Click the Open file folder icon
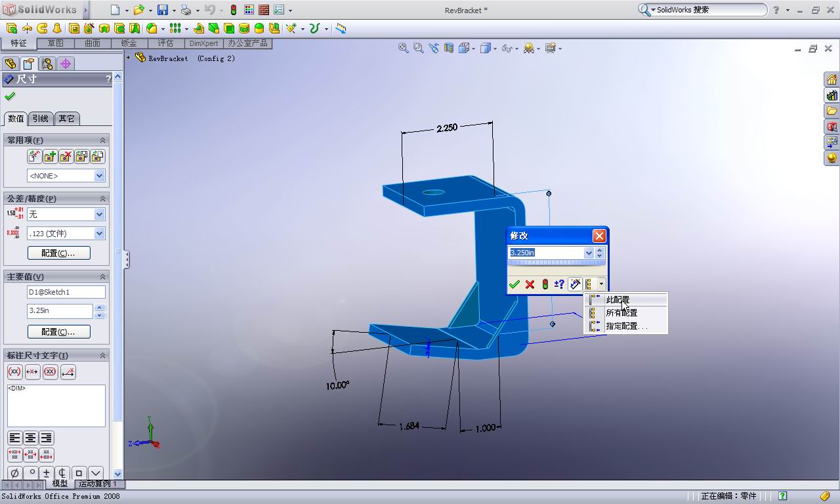This screenshot has width=840, height=504. pyautogui.click(x=138, y=10)
